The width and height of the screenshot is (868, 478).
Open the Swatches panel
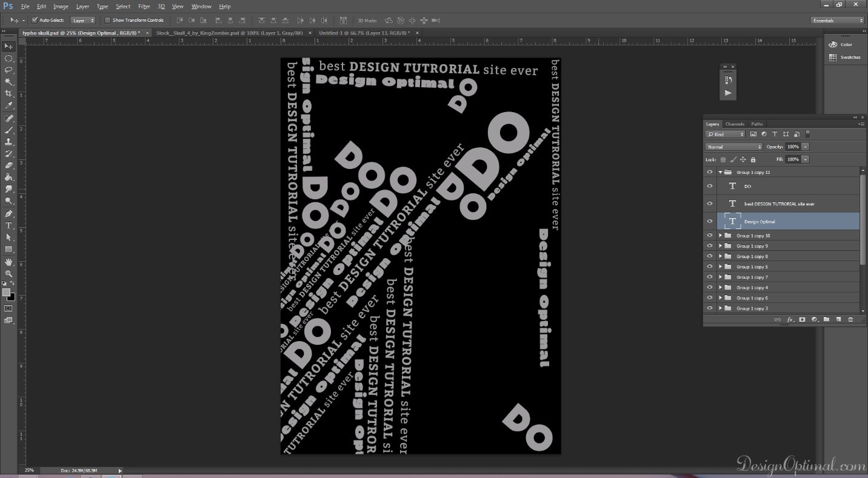(844, 57)
